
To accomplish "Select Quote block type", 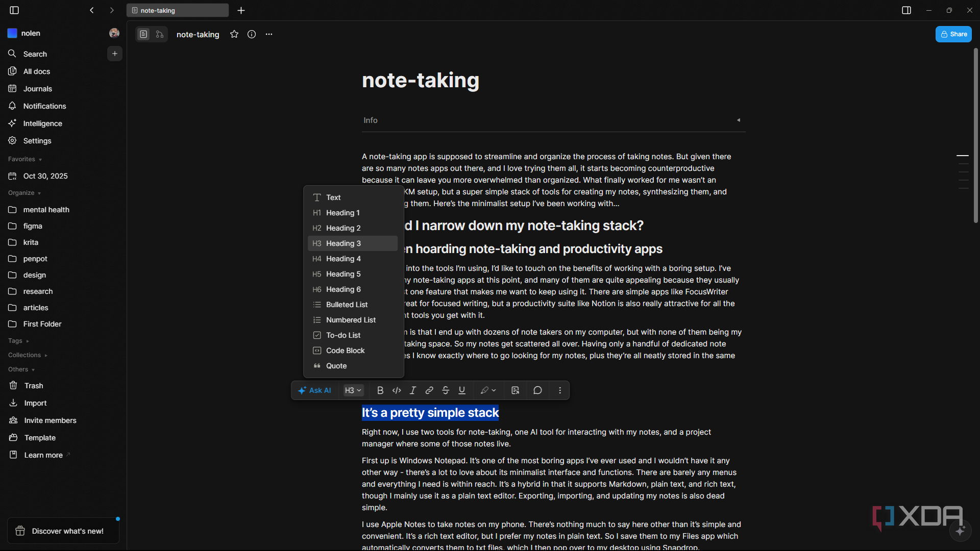I will 353,366.
